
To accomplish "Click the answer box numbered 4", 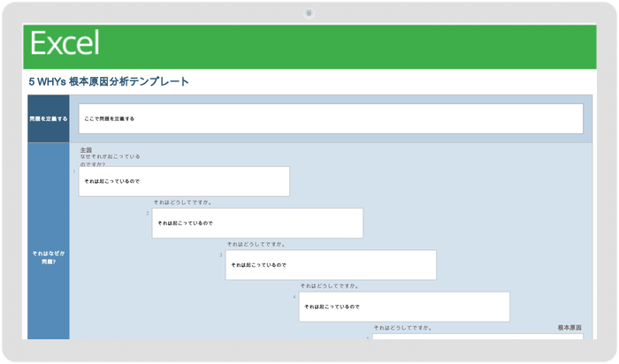I will 404,307.
